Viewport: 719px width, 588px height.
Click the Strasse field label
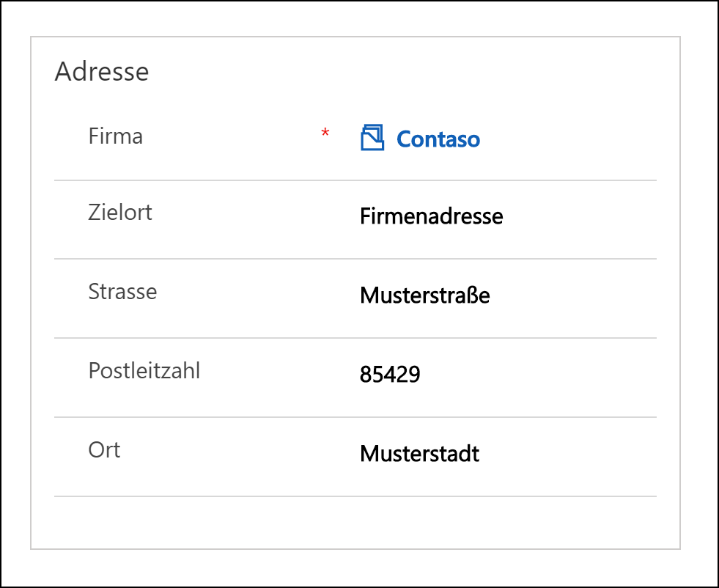[x=122, y=292]
